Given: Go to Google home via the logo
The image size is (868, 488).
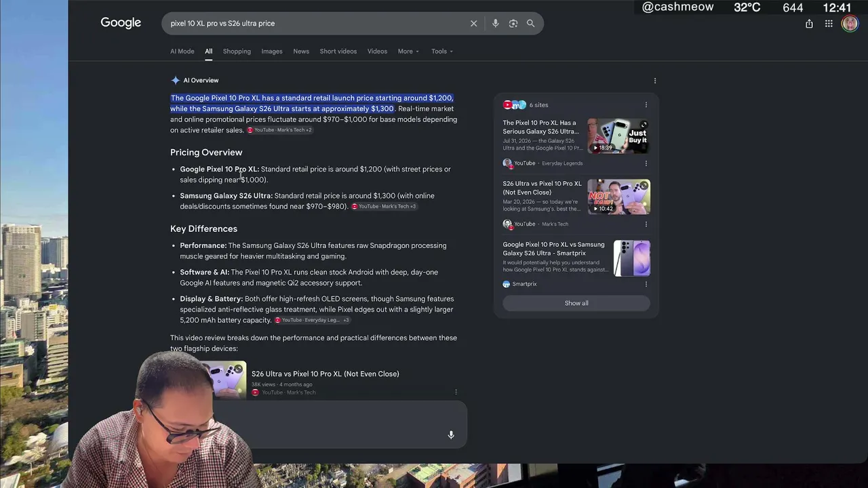Looking at the screenshot, I should 121,23.
